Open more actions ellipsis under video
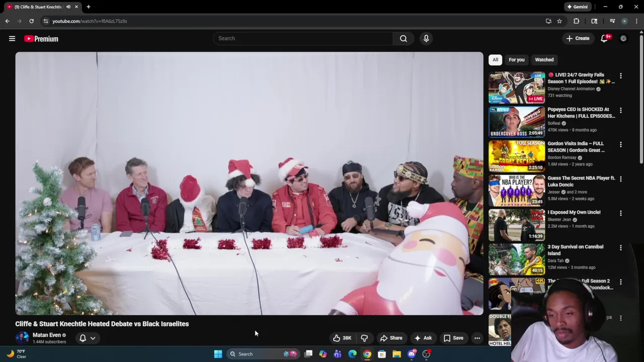Viewport: 644px width, 362px height. 477,338
